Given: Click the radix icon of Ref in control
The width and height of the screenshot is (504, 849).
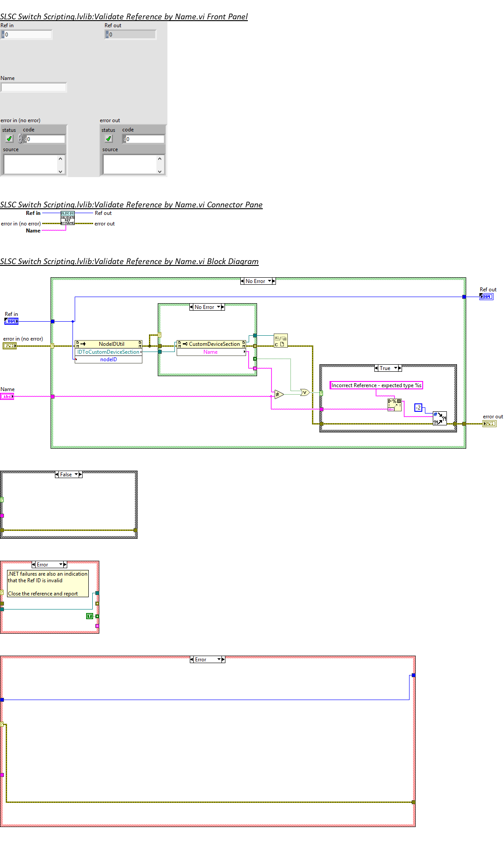Looking at the screenshot, I should 3,34.
